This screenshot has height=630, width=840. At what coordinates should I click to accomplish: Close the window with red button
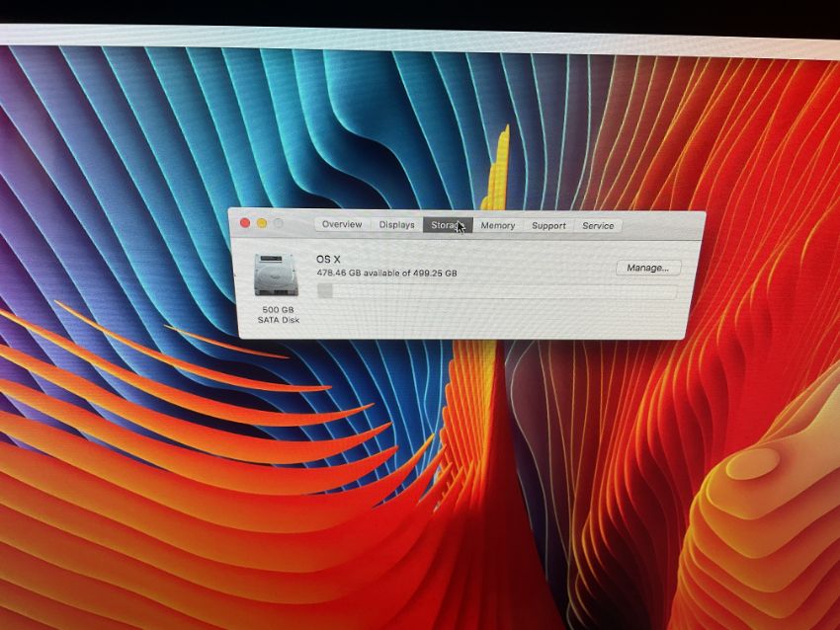point(245,223)
